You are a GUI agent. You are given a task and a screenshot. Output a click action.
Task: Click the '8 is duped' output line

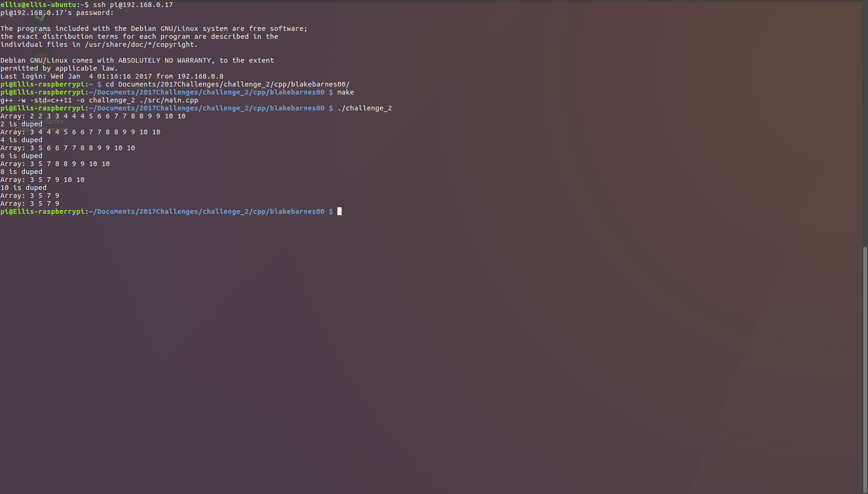(22, 172)
